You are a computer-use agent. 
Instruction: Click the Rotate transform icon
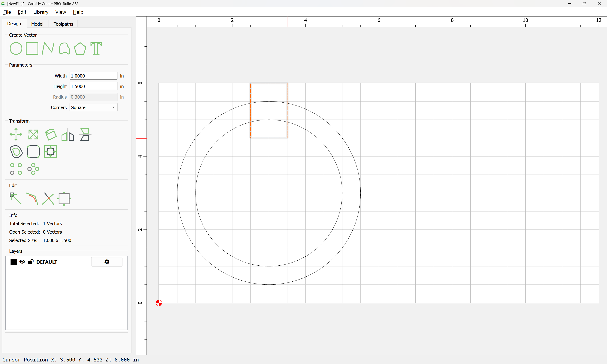click(x=51, y=134)
